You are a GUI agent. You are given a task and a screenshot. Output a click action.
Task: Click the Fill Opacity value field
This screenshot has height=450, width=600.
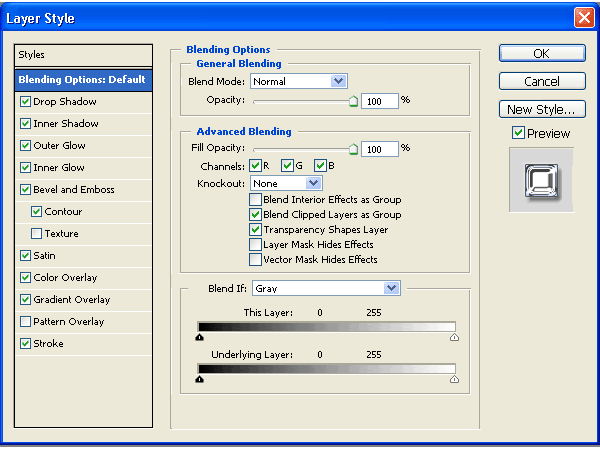point(380,149)
